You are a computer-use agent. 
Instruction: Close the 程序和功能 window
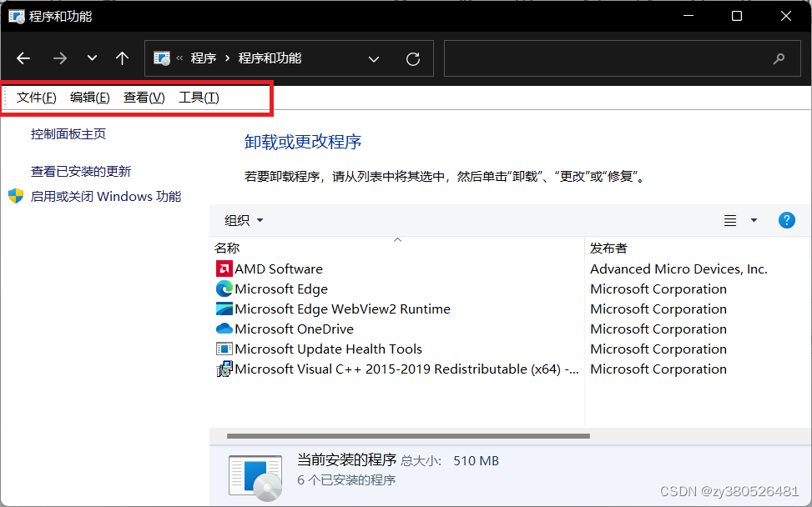pos(785,16)
